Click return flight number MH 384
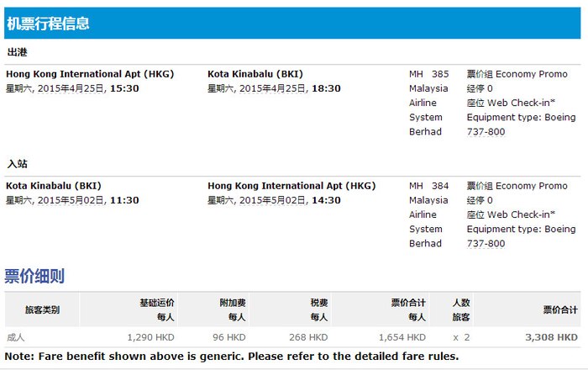Image resolution: width=588 pixels, height=370 pixels. [x=429, y=186]
